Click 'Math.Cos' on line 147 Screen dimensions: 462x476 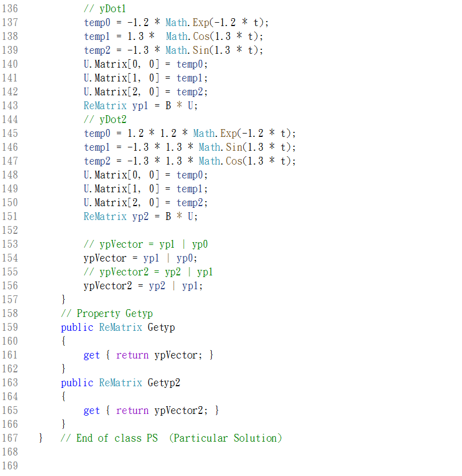[220, 161]
